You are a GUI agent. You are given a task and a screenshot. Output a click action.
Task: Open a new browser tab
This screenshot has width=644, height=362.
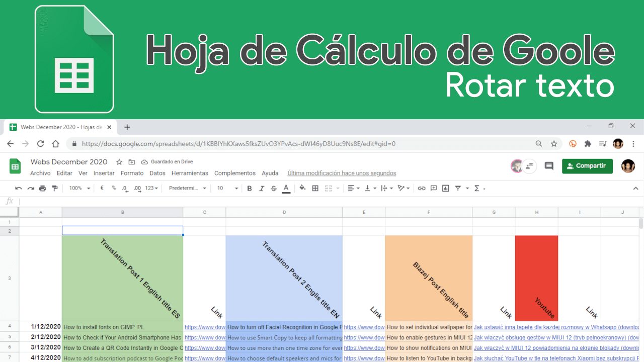click(127, 127)
